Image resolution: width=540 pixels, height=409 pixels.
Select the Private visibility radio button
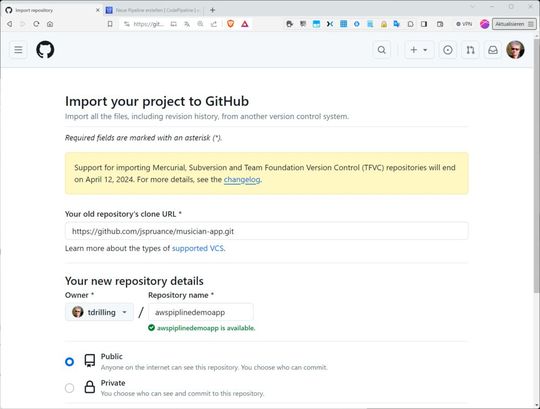69,388
